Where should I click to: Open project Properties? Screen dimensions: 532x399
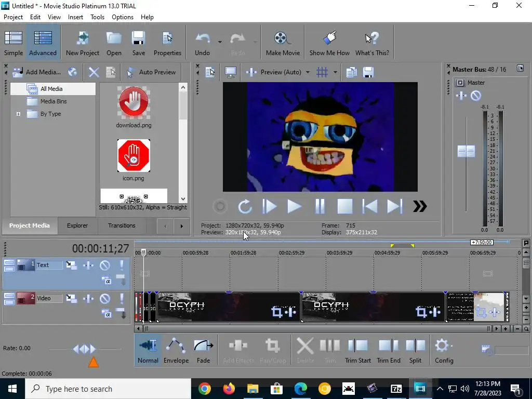167,43
